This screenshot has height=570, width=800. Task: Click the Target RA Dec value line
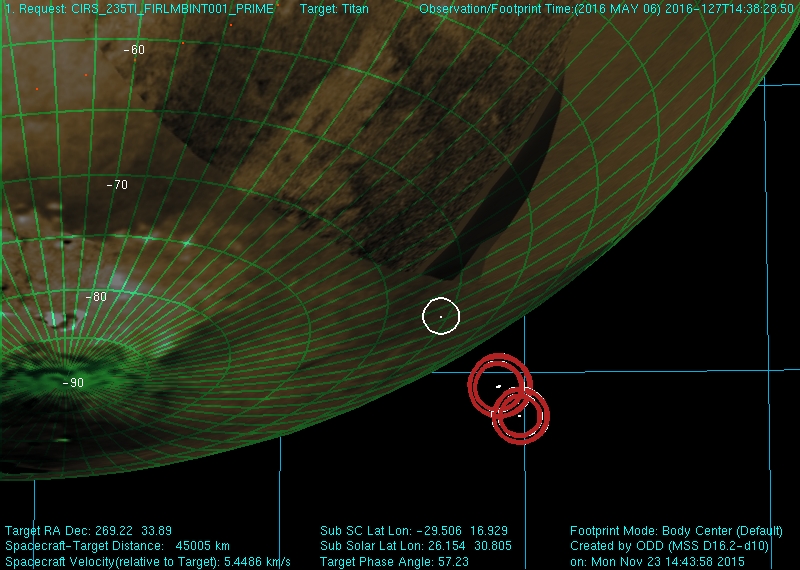click(88, 531)
